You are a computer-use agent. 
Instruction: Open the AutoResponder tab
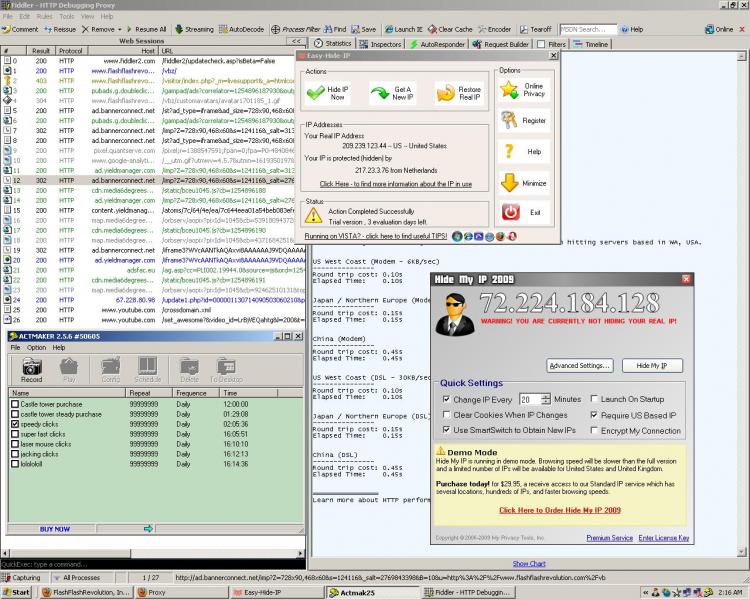tap(438, 44)
